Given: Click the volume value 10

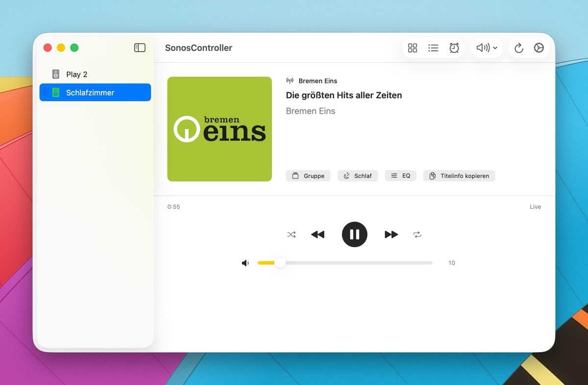Looking at the screenshot, I should pos(452,263).
